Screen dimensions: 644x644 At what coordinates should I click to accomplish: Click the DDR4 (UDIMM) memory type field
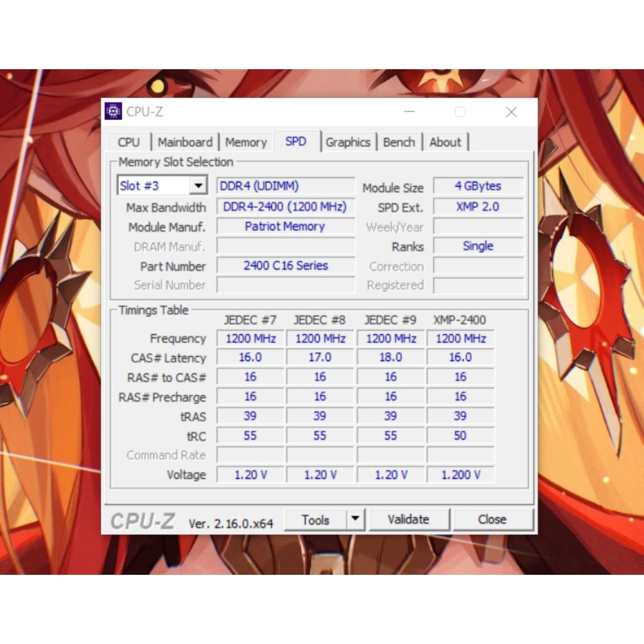(286, 186)
